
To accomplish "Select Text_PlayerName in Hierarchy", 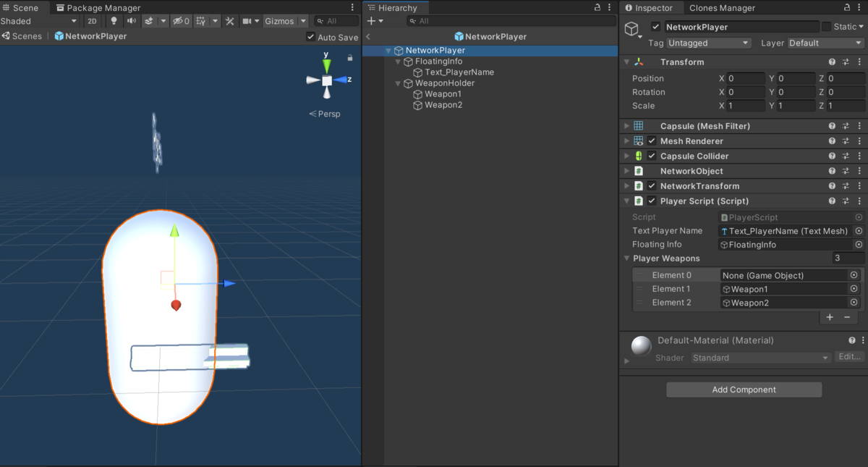I will coord(459,72).
